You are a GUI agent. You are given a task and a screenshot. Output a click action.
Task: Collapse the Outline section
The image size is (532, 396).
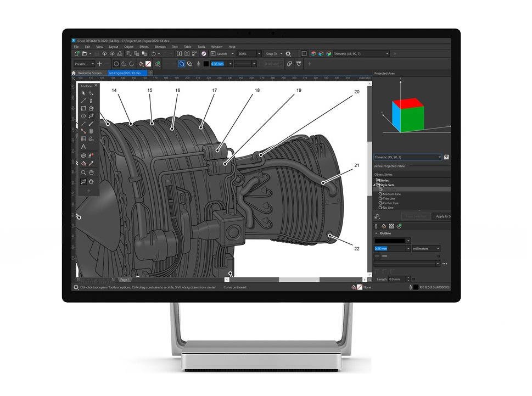(x=376, y=233)
